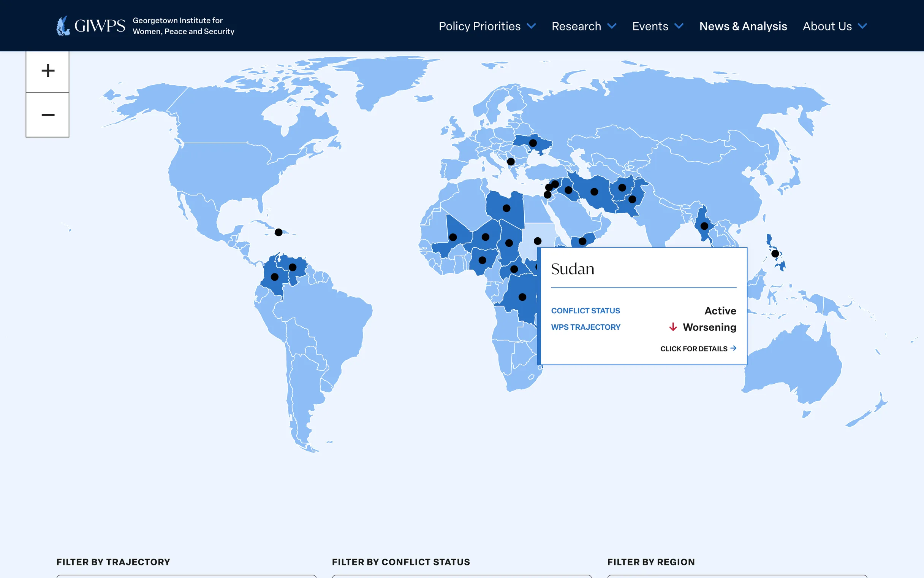Click the Sudan heading in the popup

pyautogui.click(x=572, y=269)
